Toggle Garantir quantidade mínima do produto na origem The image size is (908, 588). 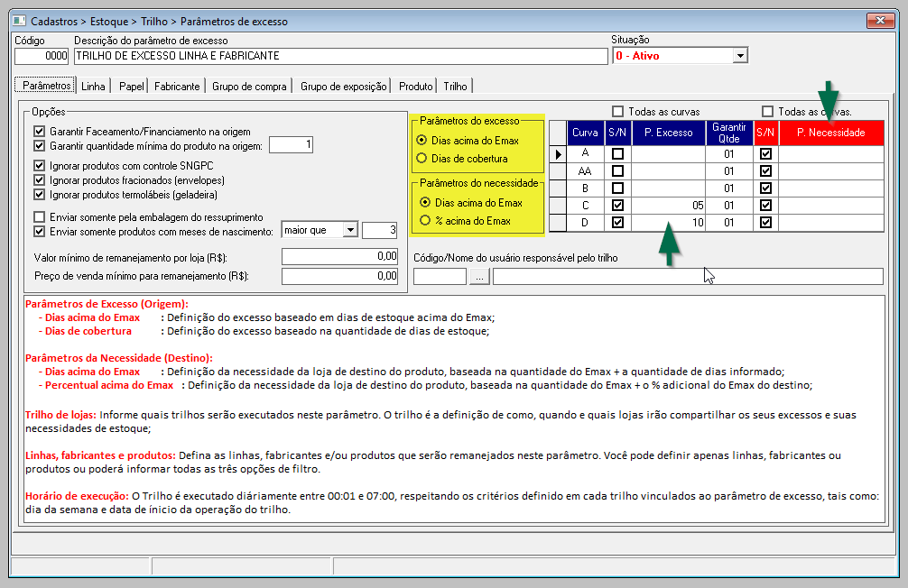[x=40, y=146]
